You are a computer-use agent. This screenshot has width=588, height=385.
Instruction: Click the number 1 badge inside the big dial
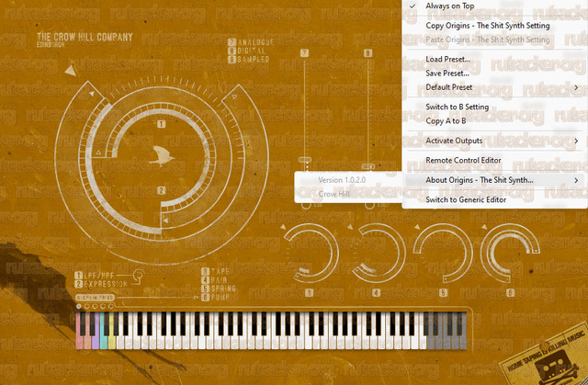pyautogui.click(x=162, y=124)
